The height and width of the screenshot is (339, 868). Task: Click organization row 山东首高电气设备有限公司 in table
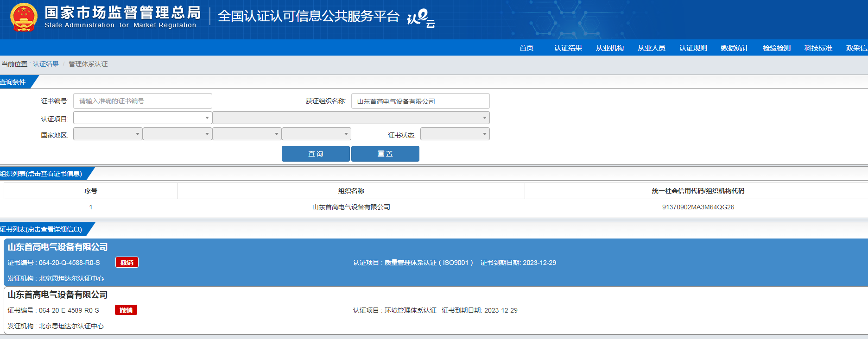[x=351, y=207]
